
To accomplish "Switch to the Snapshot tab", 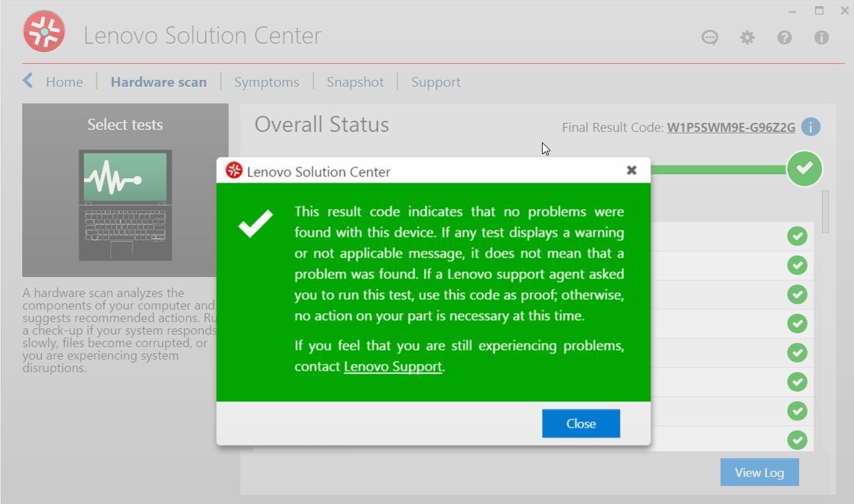I will (x=355, y=82).
